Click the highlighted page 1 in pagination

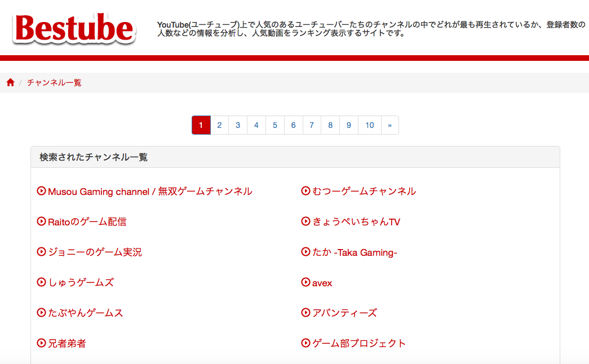(201, 125)
